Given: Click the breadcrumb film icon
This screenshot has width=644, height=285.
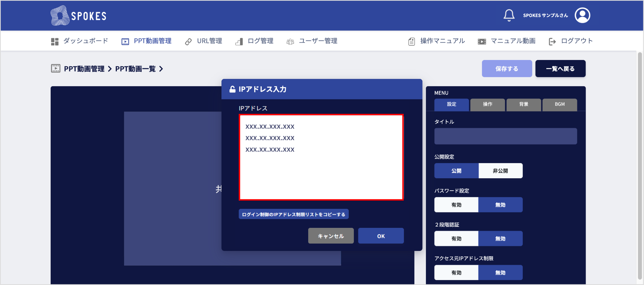Looking at the screenshot, I should click(x=56, y=68).
